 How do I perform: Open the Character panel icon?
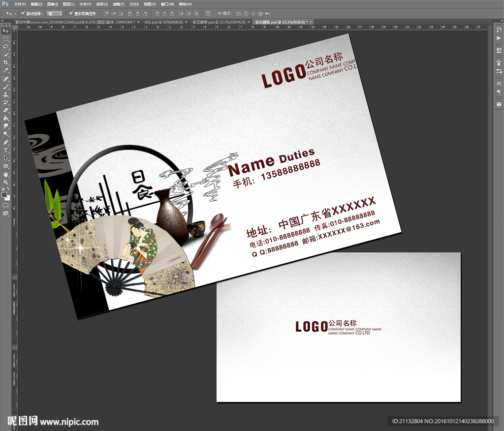tap(499, 83)
